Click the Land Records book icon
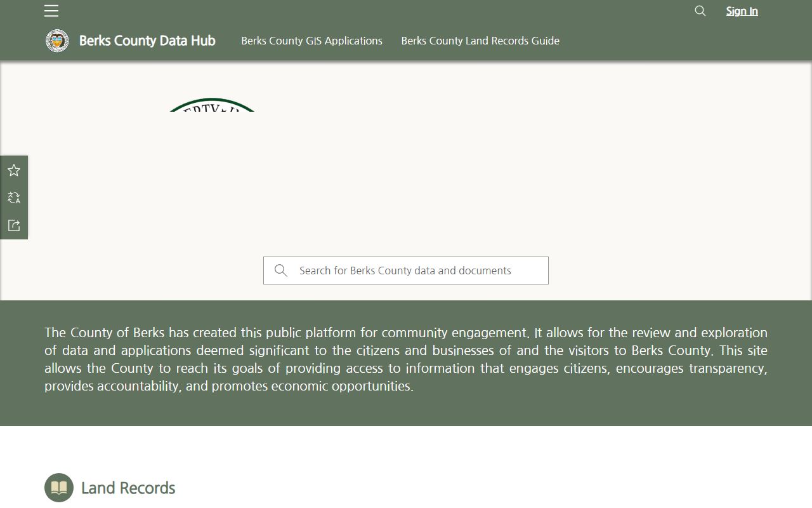This screenshot has height=508, width=812. click(x=59, y=488)
